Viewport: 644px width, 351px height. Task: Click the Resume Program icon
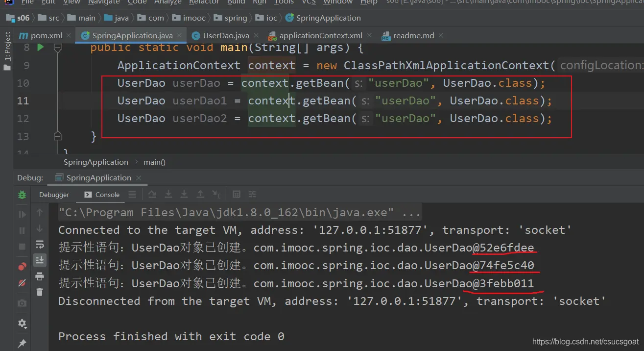point(22,214)
